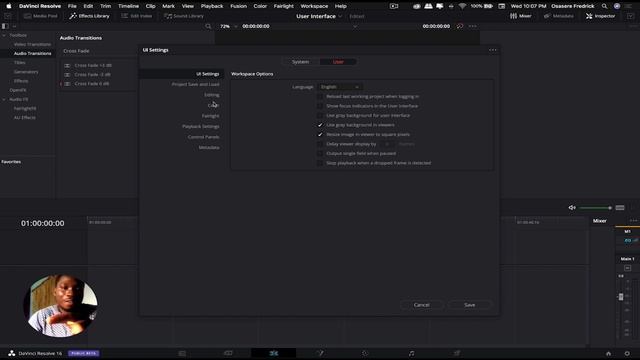Click the Apple menu icon
640x360 pixels.
tap(9, 6)
